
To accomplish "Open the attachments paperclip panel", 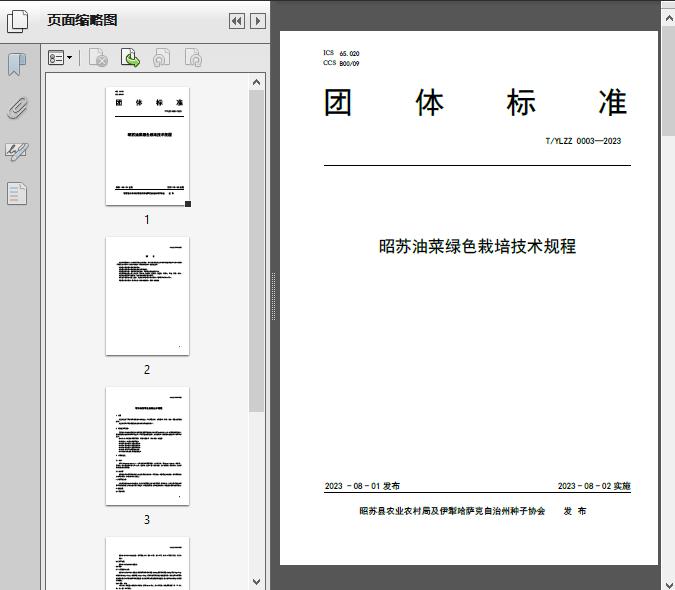I will click(17, 108).
